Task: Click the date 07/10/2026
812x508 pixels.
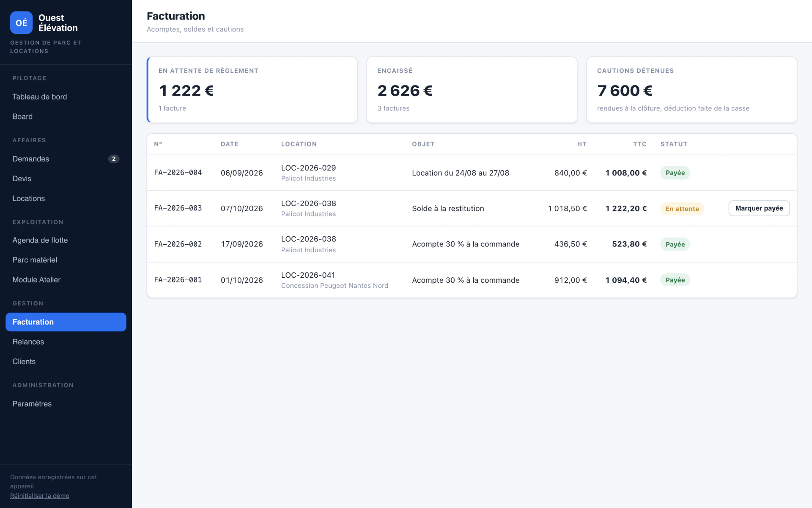Action: (x=241, y=208)
